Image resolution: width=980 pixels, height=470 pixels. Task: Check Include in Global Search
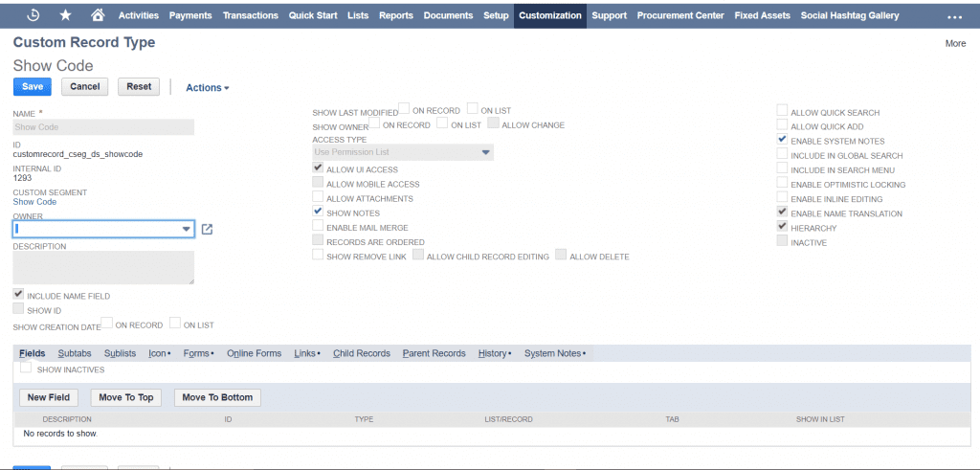pyautogui.click(x=783, y=155)
